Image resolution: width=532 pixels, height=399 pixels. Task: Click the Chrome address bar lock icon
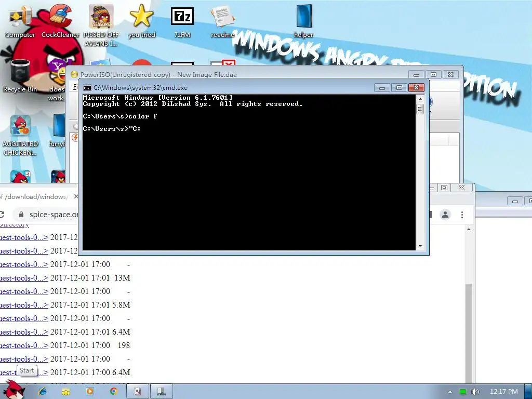(x=21, y=215)
